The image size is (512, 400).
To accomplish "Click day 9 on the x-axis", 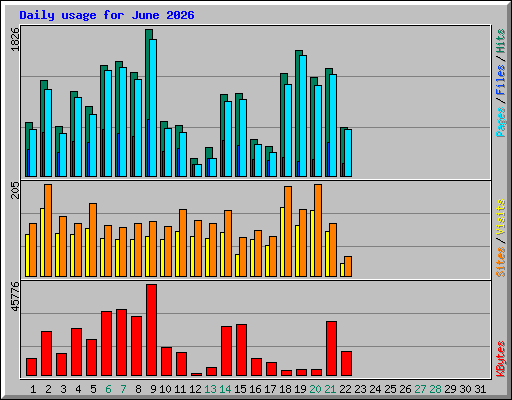I will click(153, 389).
